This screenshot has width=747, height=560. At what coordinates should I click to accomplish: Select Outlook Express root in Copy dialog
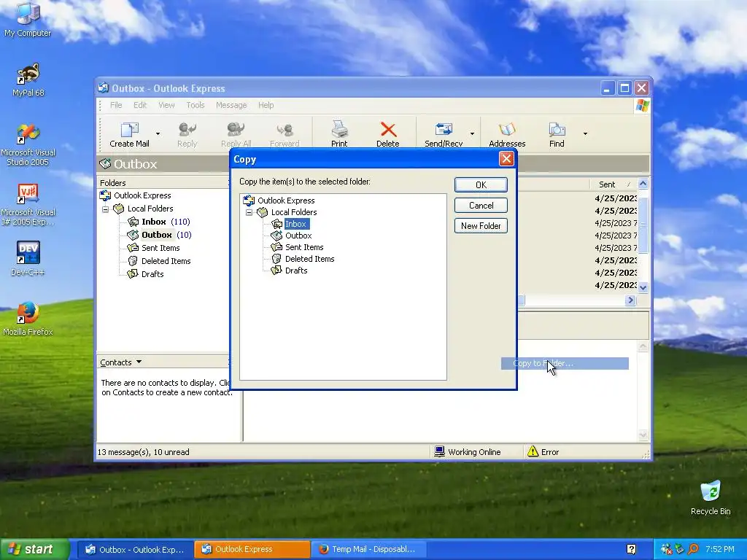coord(286,201)
